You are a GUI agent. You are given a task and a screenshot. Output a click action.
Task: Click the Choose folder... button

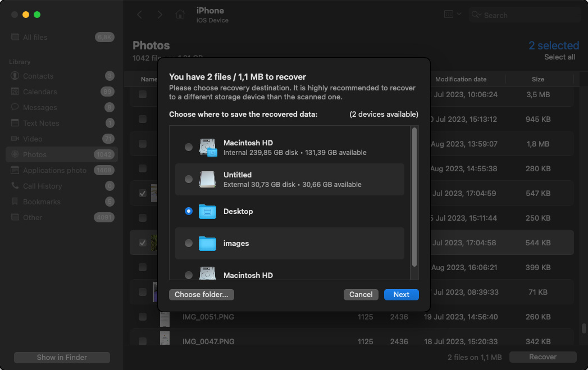click(201, 295)
